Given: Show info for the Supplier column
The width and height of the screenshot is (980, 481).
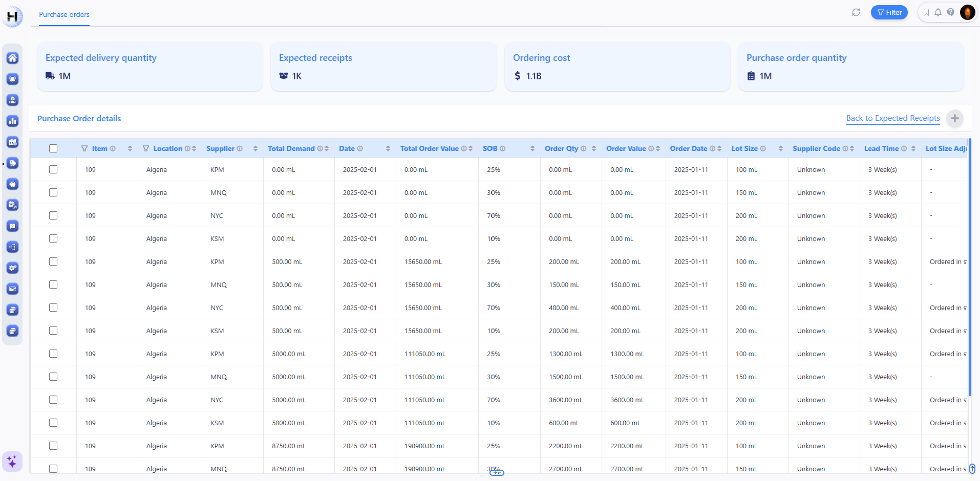Looking at the screenshot, I should click(x=240, y=148).
